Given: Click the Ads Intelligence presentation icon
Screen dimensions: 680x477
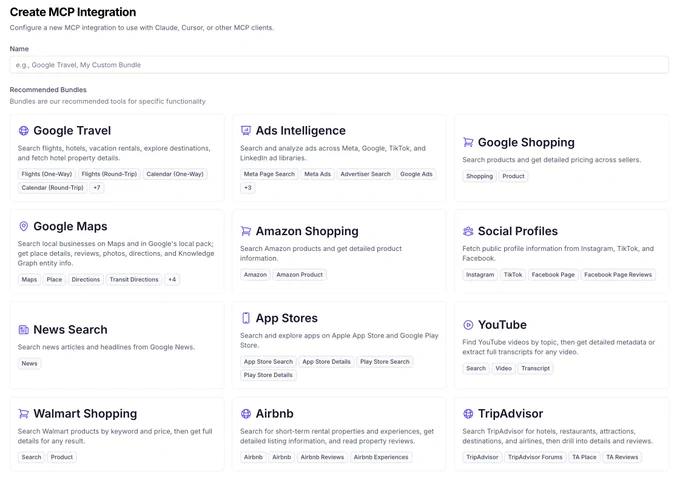Looking at the screenshot, I should click(246, 131).
